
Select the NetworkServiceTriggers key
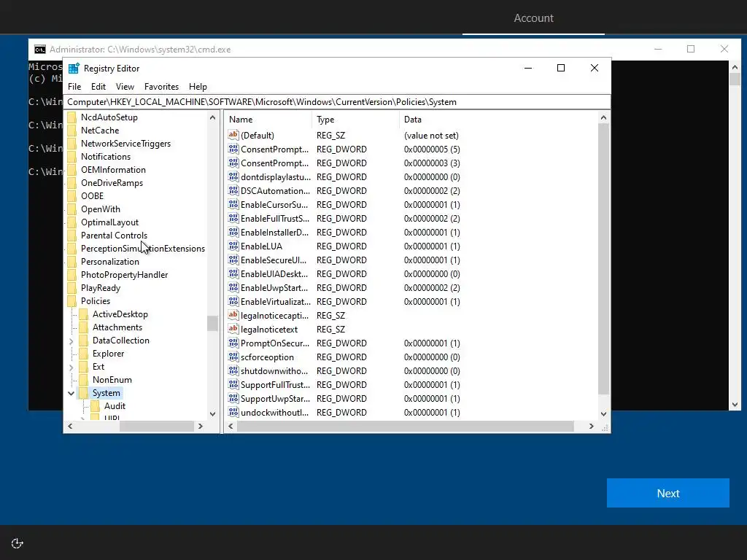[x=125, y=144]
